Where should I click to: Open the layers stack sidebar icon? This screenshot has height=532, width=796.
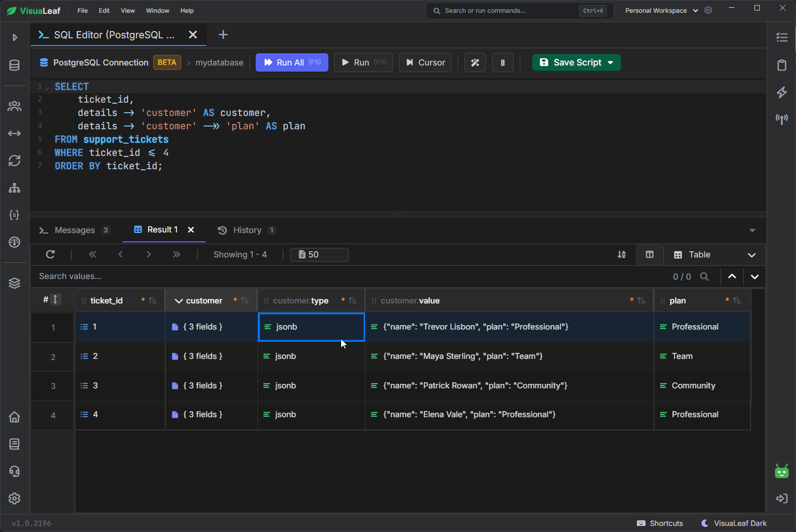point(14,283)
